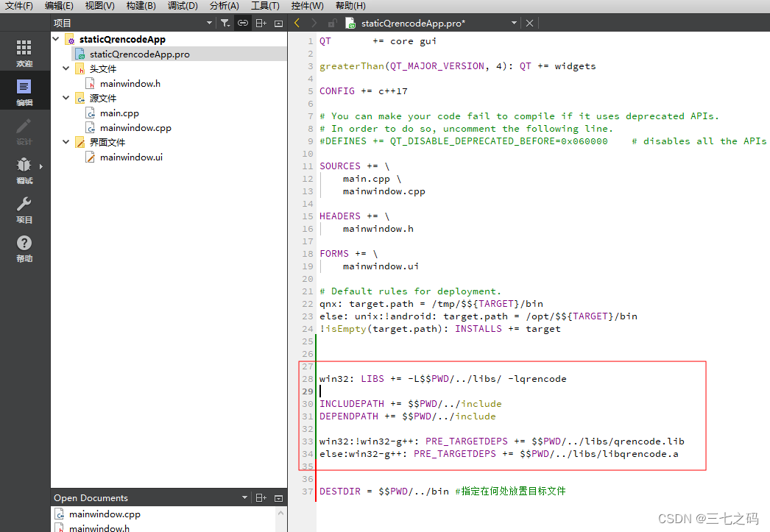Close the staticQrencodeApp.pro document
Screen dimensions: 770x532
529,23
